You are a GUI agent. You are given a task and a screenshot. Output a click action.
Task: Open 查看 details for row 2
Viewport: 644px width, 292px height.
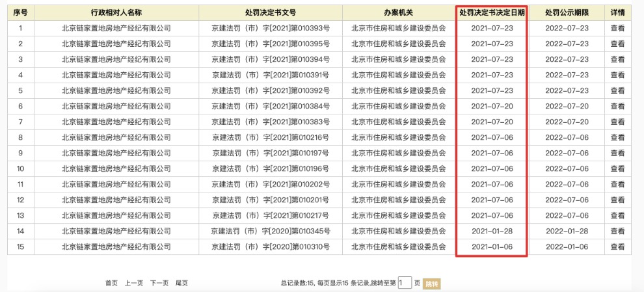(x=617, y=44)
